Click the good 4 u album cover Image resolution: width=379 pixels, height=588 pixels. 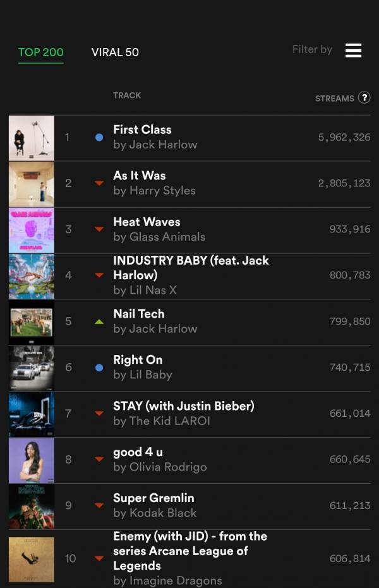(32, 460)
